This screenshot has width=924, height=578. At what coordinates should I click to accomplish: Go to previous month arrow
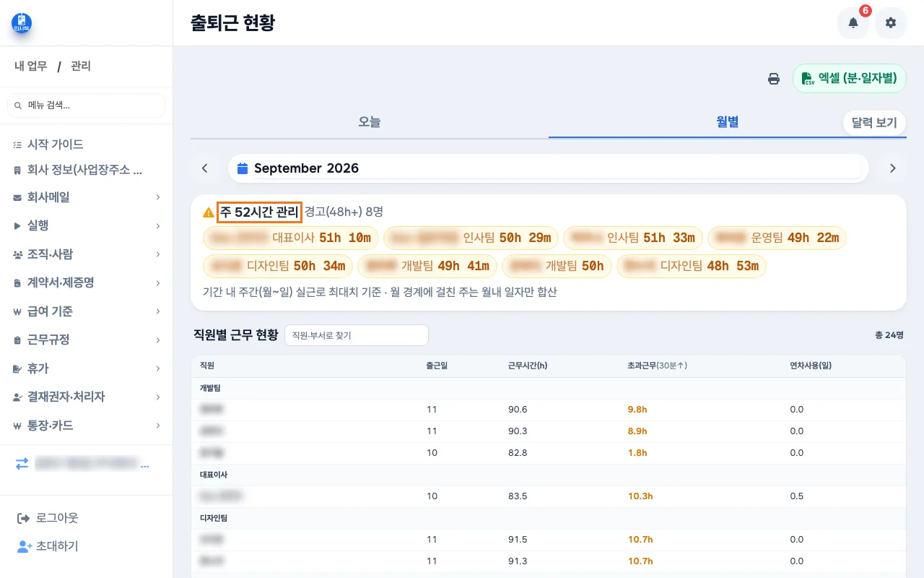click(205, 168)
